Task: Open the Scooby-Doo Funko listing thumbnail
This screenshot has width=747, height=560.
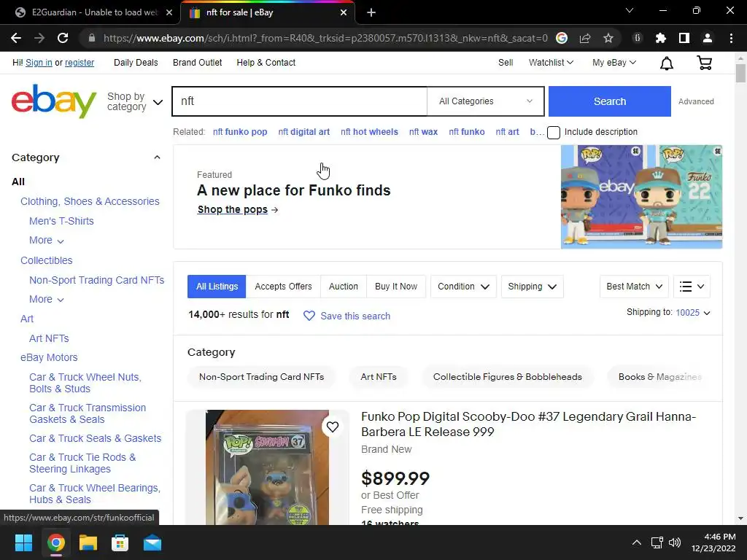Action: click(x=267, y=467)
